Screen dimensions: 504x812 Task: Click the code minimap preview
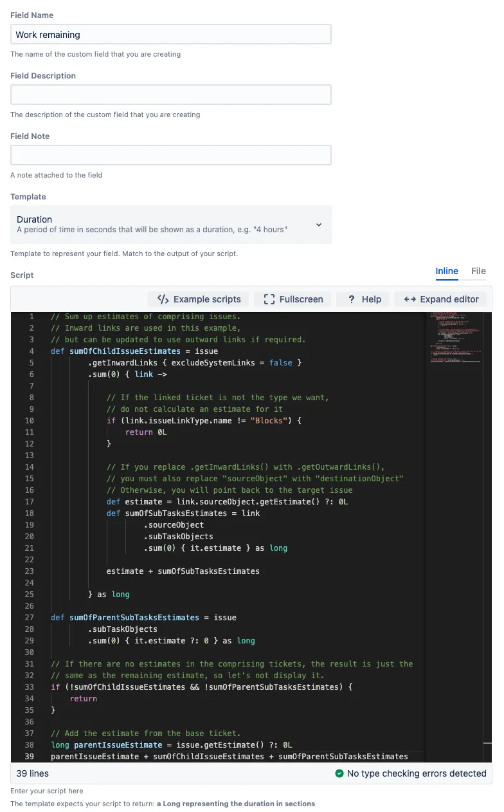pos(456,338)
